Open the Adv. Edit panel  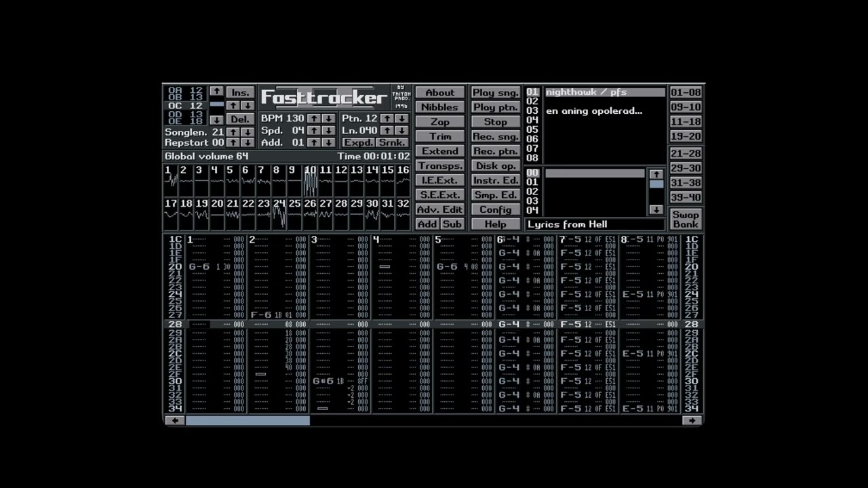440,209
